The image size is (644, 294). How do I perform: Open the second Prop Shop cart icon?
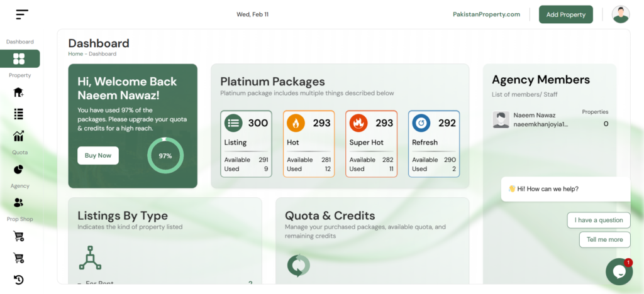18,258
